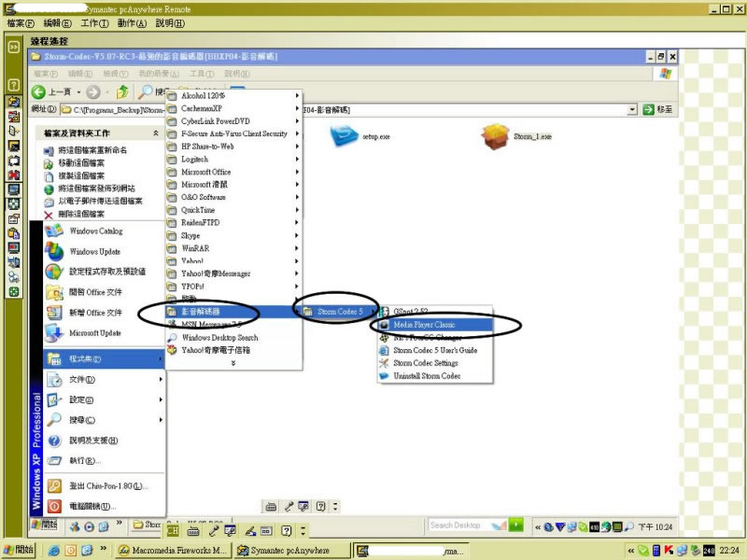Click 以電子郵件傳送這個檔案 link
Viewport: 747px width, 560px height.
tap(100, 202)
